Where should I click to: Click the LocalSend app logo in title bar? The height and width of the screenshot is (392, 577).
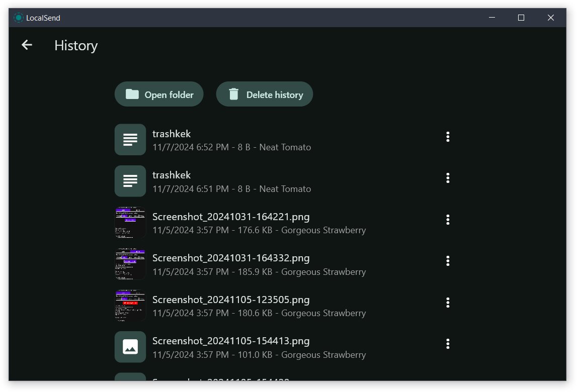[19, 18]
